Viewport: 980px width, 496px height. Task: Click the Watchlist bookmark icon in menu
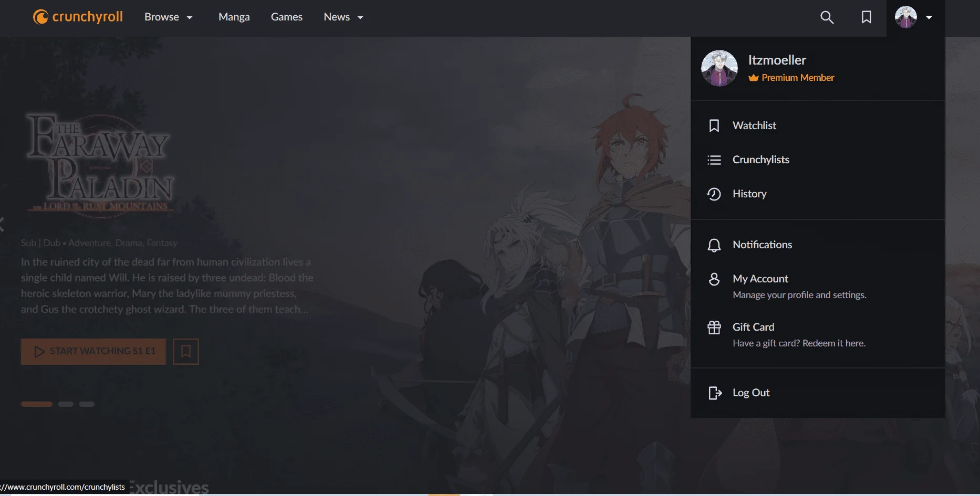(714, 125)
